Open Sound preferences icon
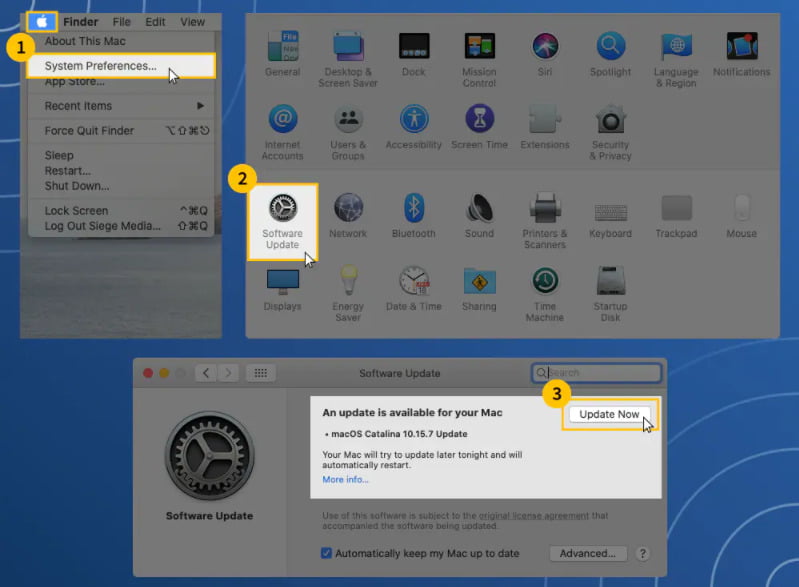 point(480,208)
